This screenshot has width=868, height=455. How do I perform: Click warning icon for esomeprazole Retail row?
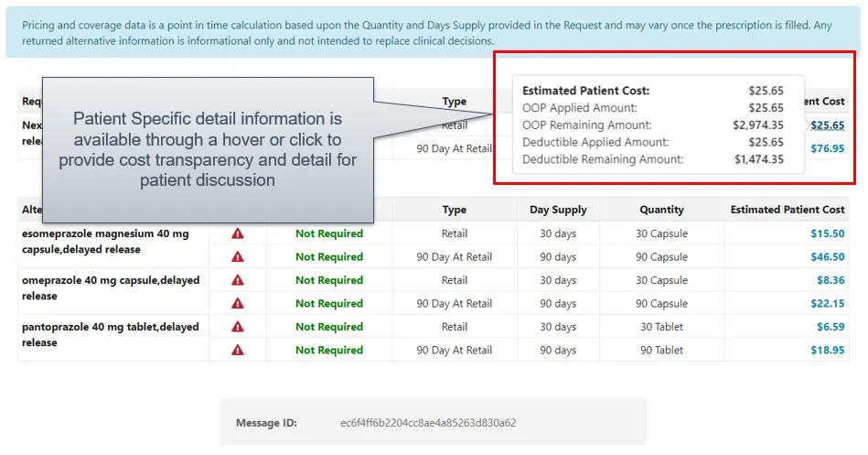coord(238,233)
